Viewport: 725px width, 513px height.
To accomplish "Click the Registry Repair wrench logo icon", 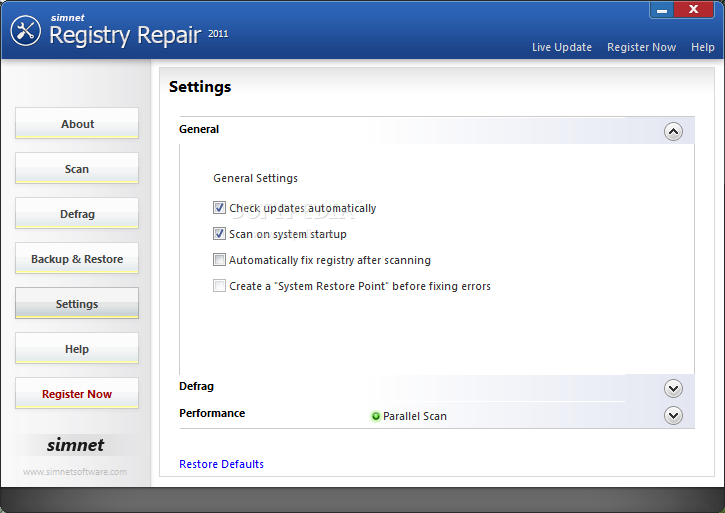I will click(25, 31).
